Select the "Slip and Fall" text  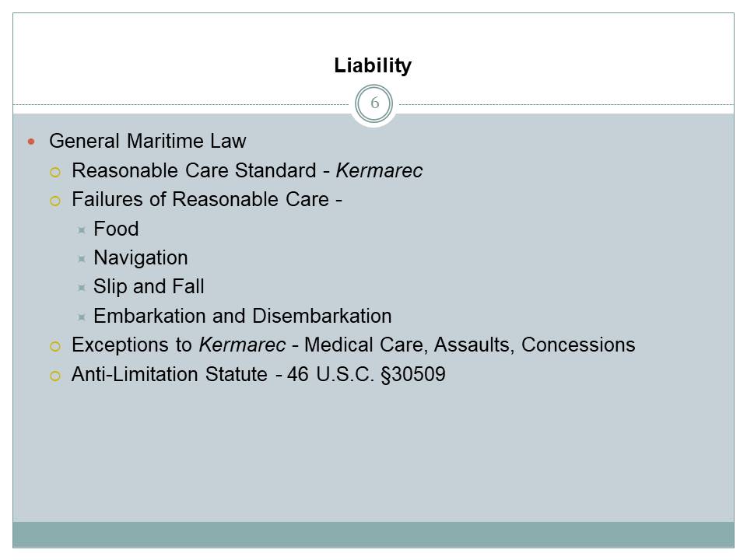click(x=149, y=287)
